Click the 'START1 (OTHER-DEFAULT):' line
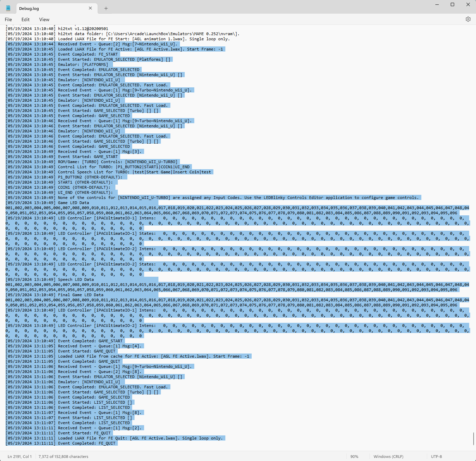 tap(59, 182)
